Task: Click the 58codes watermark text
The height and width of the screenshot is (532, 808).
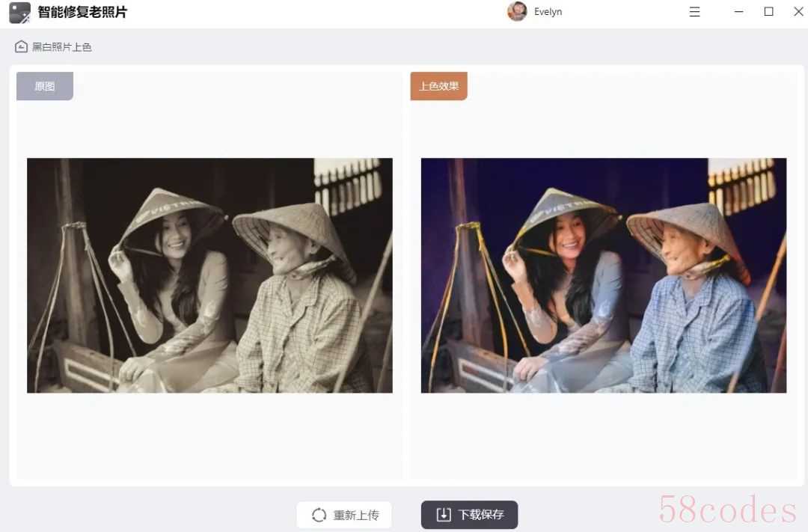Action: tap(727, 510)
